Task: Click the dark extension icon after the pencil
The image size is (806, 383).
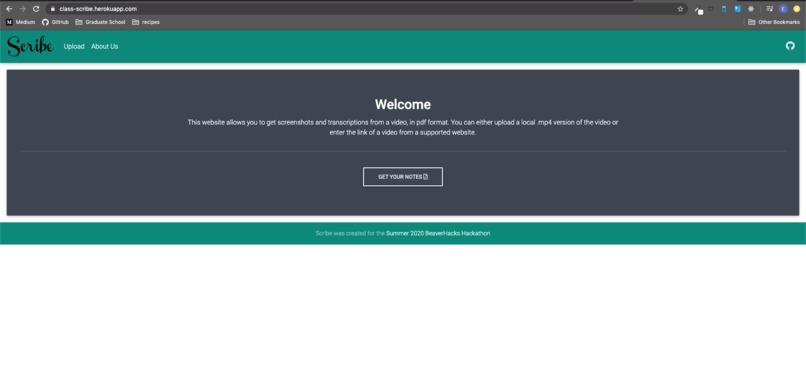Action: point(711,9)
